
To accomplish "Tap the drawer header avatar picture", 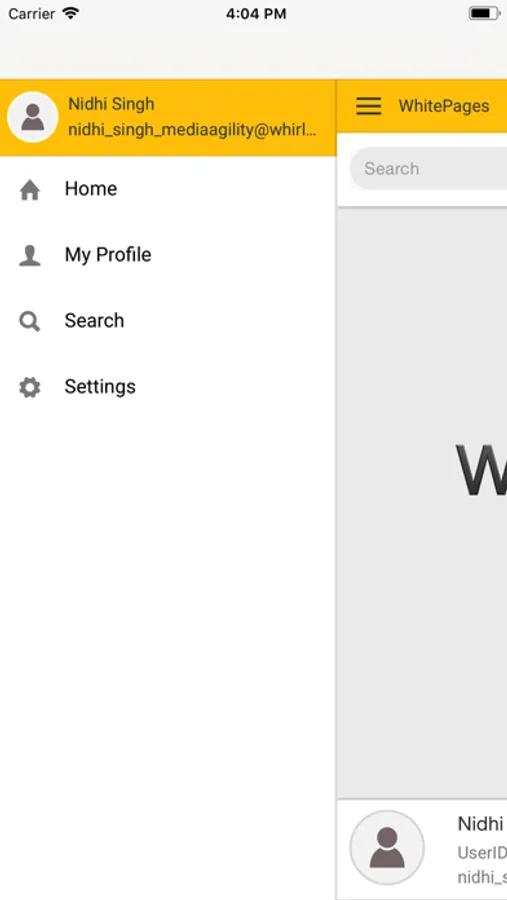I will (32, 117).
